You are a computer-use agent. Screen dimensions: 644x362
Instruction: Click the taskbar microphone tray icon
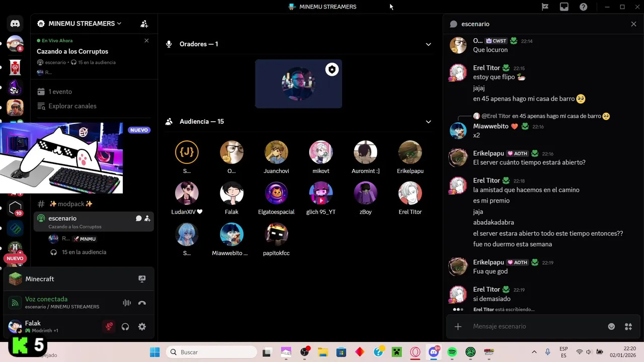[x=547, y=352]
